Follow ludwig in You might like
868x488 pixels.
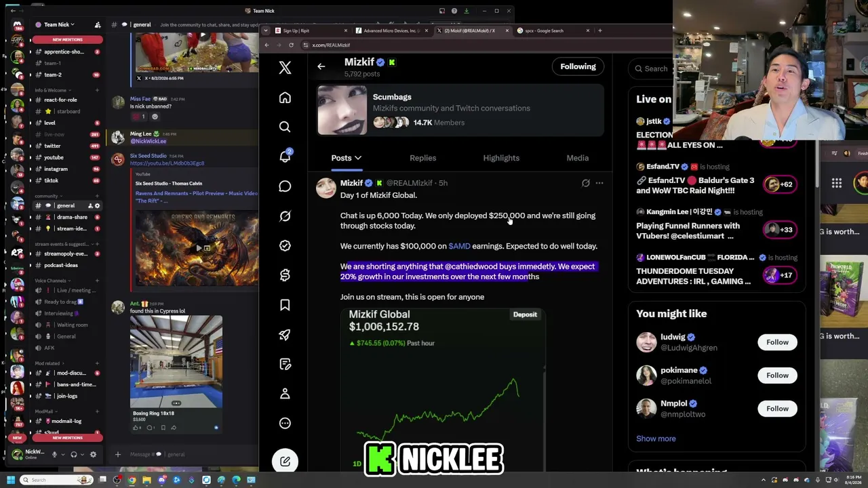coord(777,342)
